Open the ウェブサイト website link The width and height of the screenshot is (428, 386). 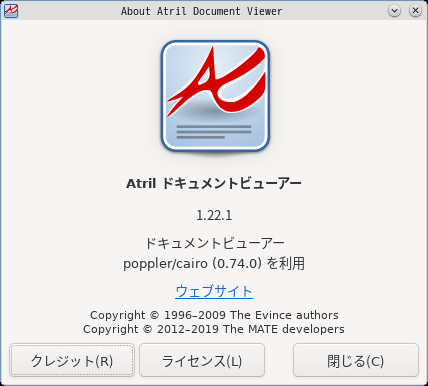214,291
